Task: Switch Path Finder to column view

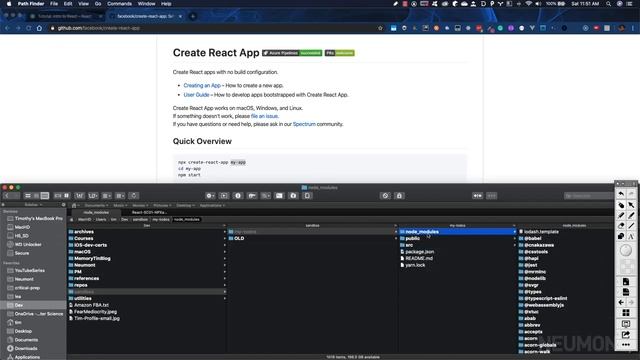Action: click(45, 196)
